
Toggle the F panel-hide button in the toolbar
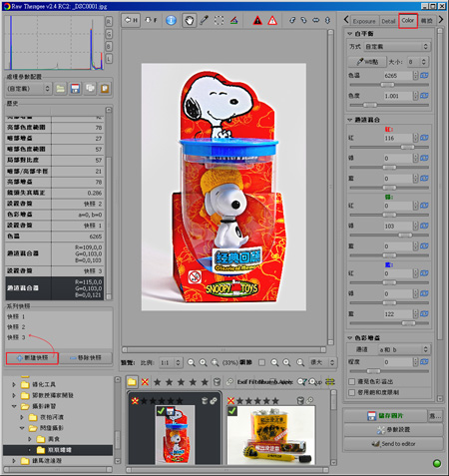click(151, 20)
